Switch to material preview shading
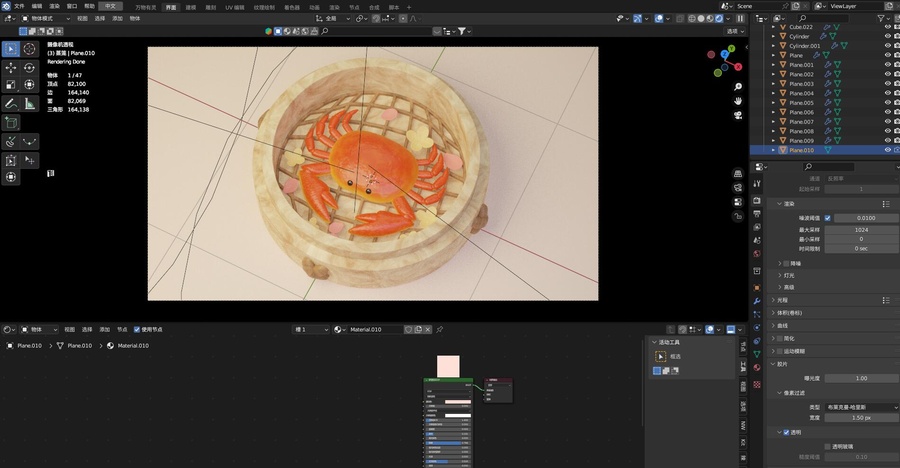The width and height of the screenshot is (900, 468). [710, 18]
